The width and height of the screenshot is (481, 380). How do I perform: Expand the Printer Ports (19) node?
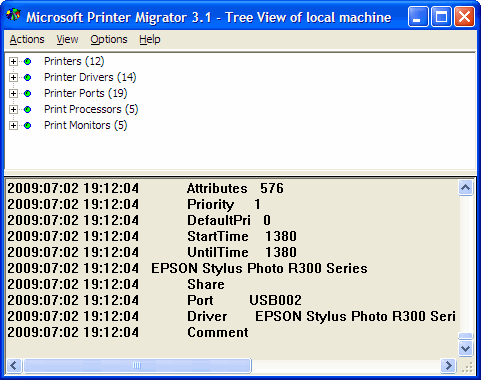[x=13, y=93]
